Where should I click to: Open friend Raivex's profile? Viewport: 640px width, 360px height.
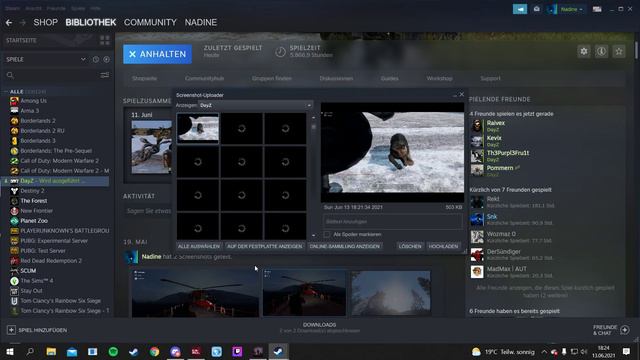pos(496,123)
